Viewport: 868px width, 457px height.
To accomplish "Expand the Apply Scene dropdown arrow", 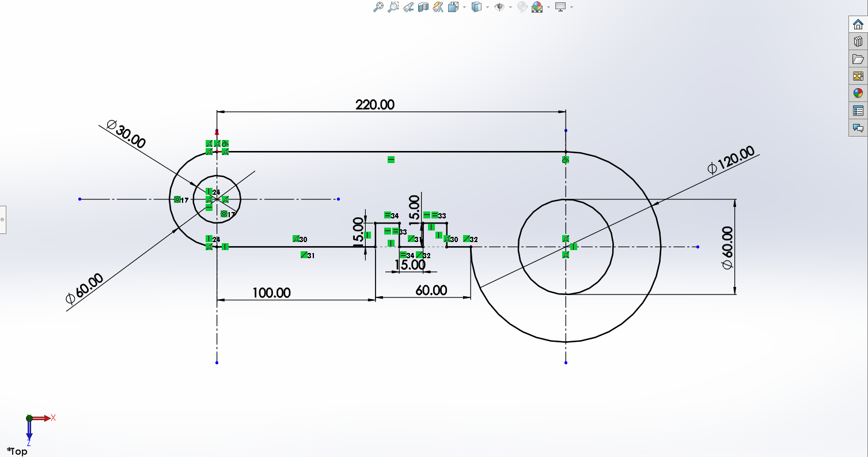I will [x=548, y=7].
